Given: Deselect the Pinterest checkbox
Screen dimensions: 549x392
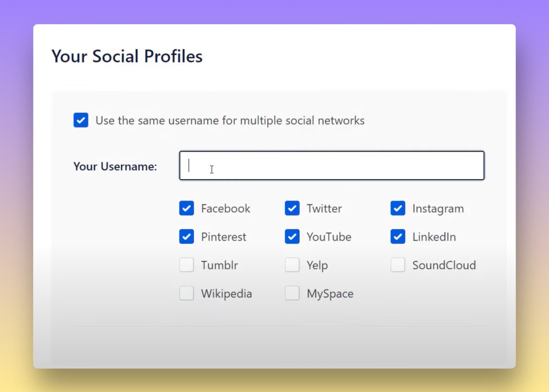Looking at the screenshot, I should pyautogui.click(x=187, y=237).
